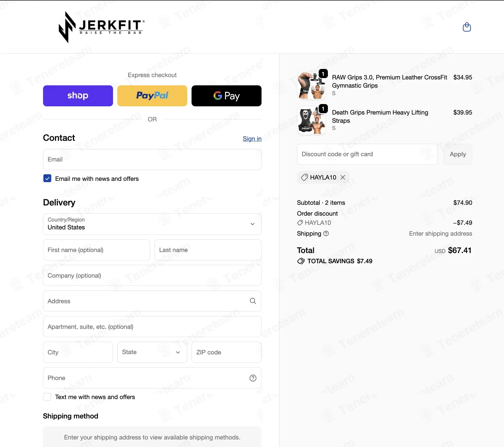The image size is (504, 447).
Task: Choose the Google Pay button
Action: pyautogui.click(x=226, y=96)
